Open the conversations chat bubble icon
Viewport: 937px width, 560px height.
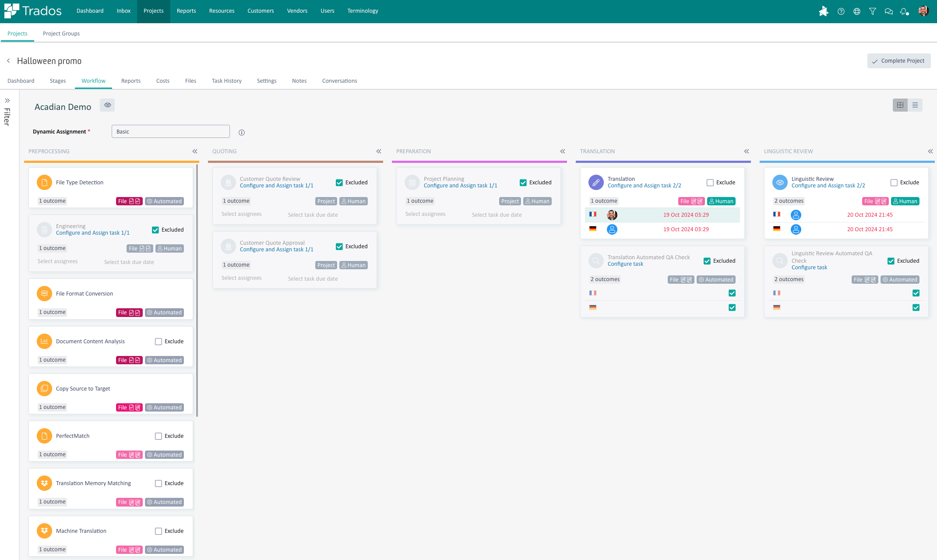(888, 11)
